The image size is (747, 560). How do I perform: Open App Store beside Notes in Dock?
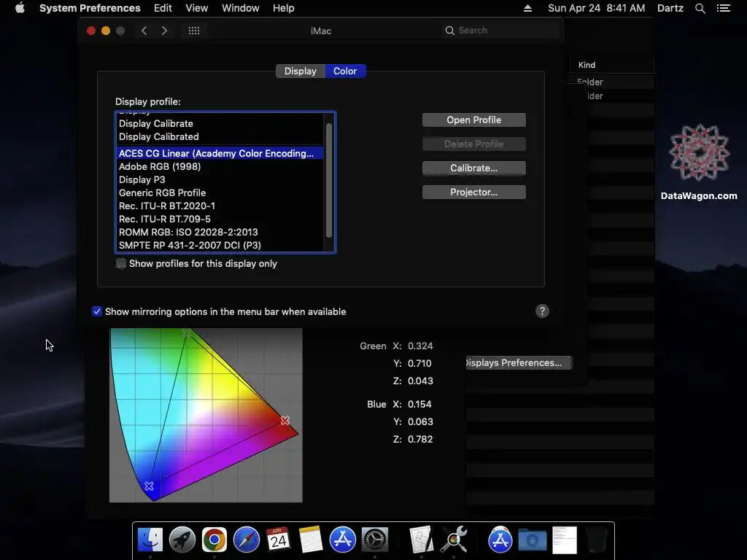343,540
